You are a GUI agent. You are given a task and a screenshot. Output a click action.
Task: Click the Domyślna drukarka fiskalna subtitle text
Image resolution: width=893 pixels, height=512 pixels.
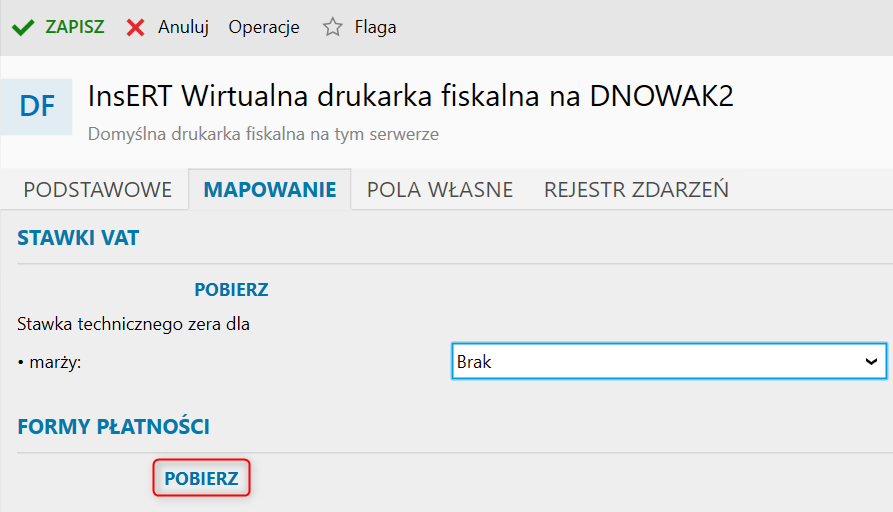click(x=263, y=133)
